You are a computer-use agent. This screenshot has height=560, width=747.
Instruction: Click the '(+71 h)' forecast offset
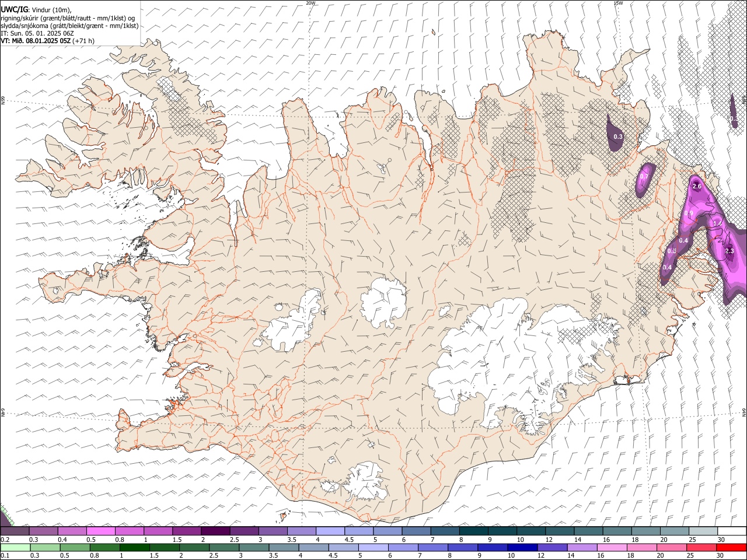(x=83, y=41)
